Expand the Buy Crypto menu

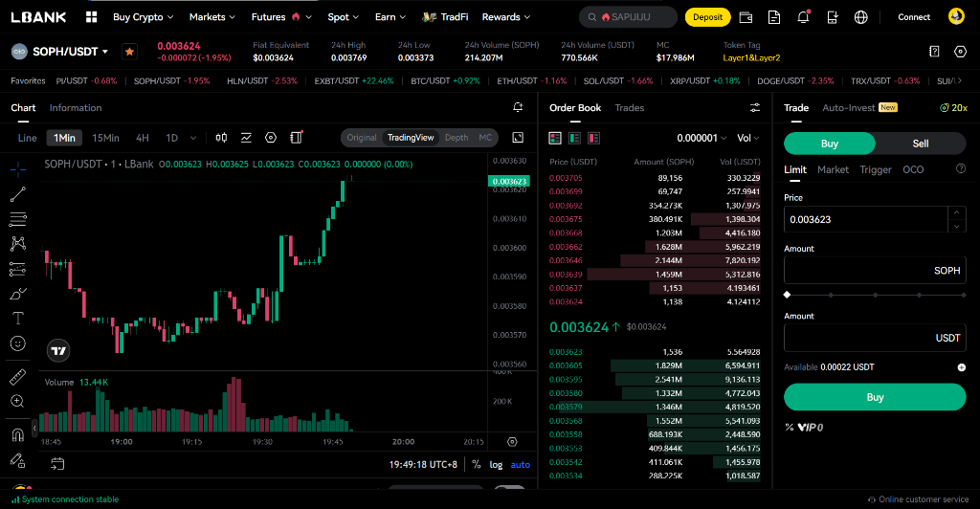(144, 17)
